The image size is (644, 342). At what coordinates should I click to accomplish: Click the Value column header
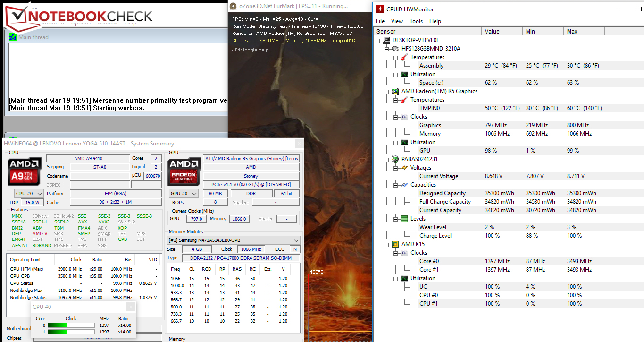(502, 31)
